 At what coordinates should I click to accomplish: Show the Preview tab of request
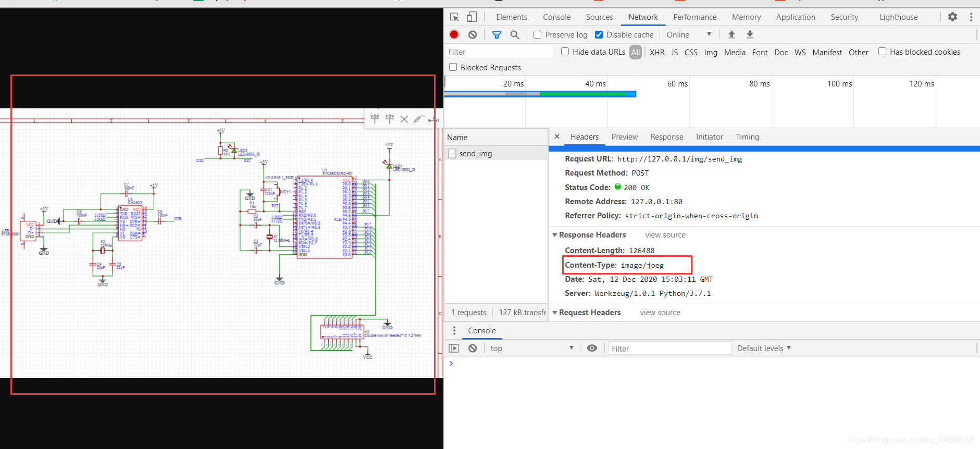point(624,137)
